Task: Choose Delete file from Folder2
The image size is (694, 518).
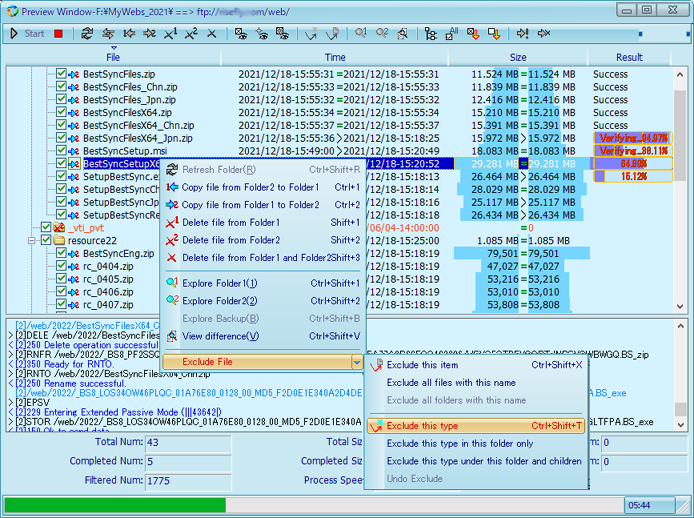Action: [x=263, y=240]
